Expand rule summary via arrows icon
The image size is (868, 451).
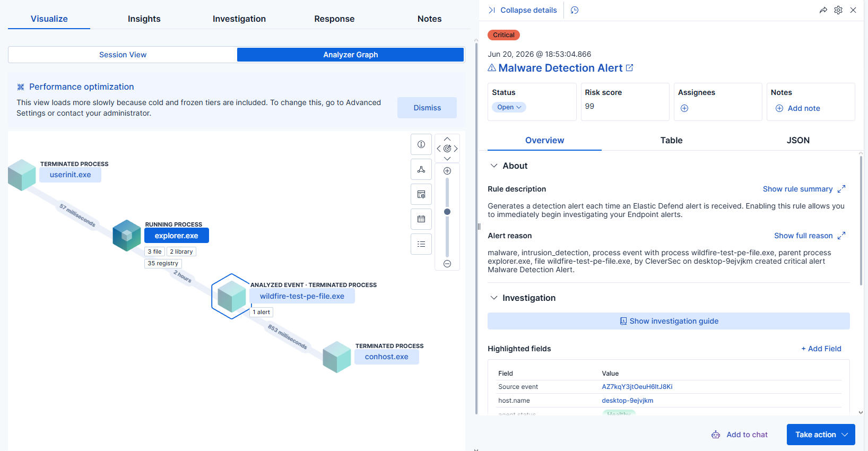[841, 189]
